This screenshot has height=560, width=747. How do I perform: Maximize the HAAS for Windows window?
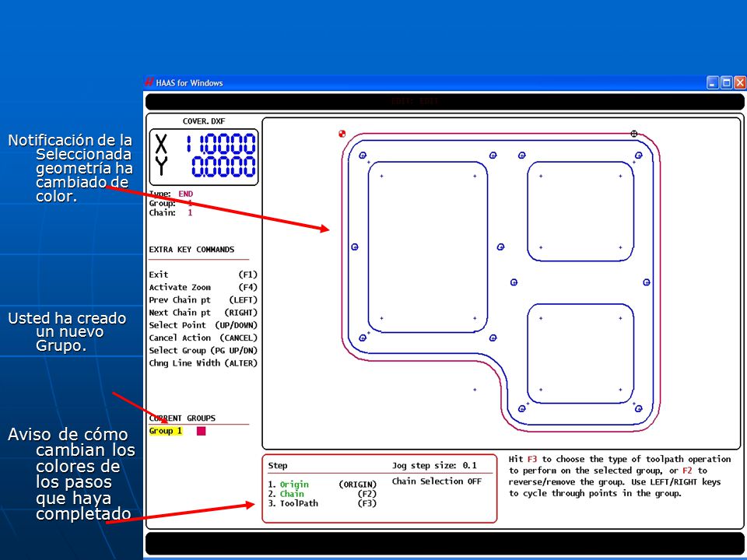pos(727,83)
